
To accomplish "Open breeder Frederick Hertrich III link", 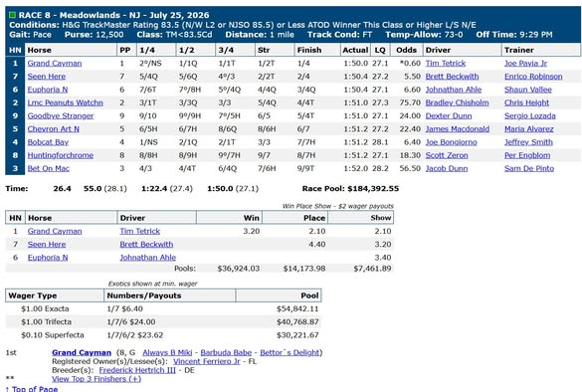I will [137, 370].
